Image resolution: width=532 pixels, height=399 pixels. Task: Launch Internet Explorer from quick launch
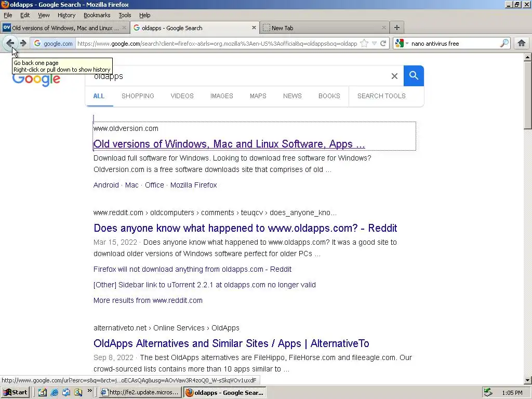tap(54, 392)
